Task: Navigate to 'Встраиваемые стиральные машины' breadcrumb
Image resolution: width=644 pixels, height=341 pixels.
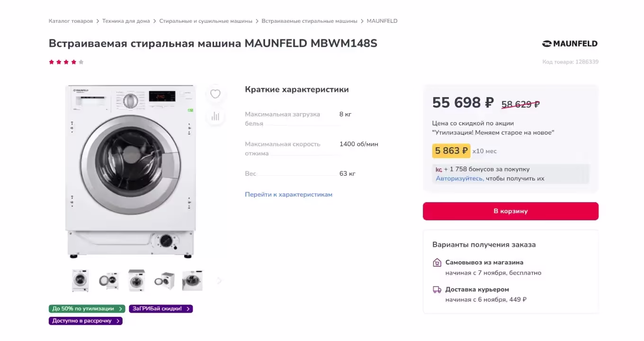Action: tap(309, 21)
